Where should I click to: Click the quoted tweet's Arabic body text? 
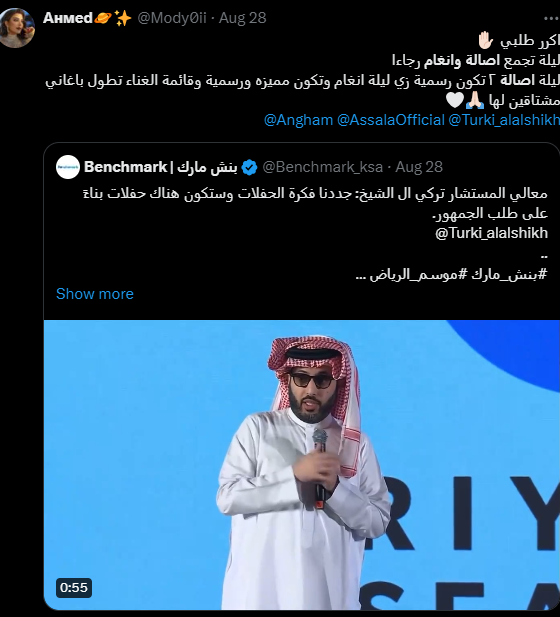(x=315, y=203)
